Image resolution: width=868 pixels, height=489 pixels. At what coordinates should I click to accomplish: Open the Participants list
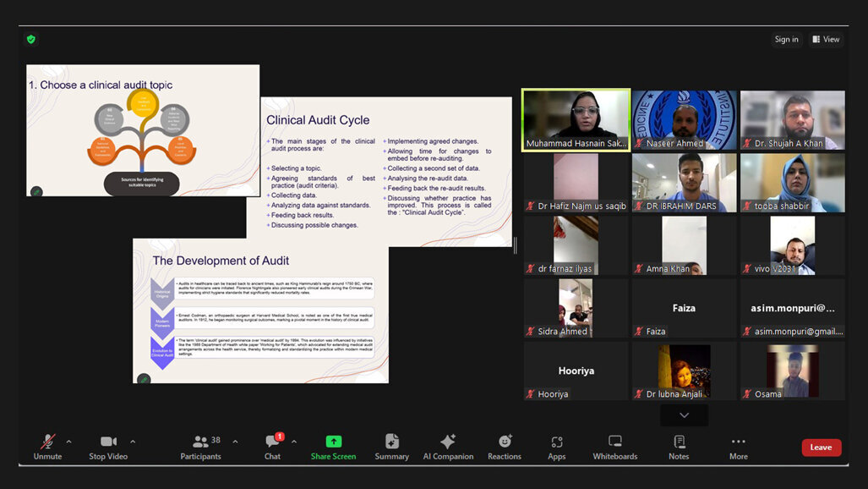200,447
